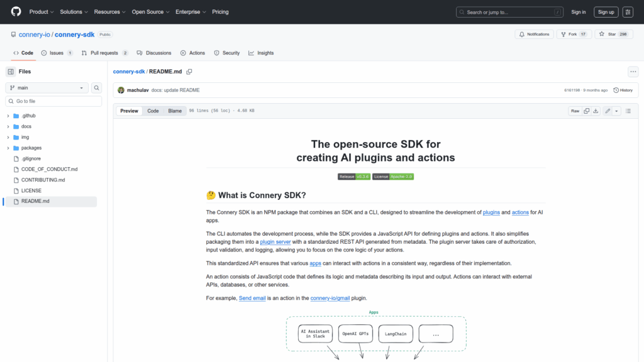644x362 pixels.
Task: Click the Sign up button
Action: click(x=606, y=12)
